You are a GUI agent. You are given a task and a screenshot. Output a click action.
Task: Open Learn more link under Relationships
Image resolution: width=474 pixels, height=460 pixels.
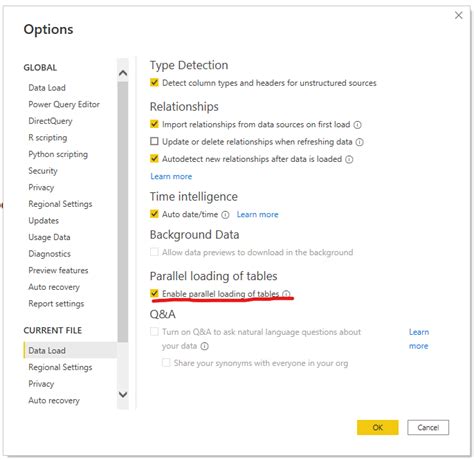point(171,176)
